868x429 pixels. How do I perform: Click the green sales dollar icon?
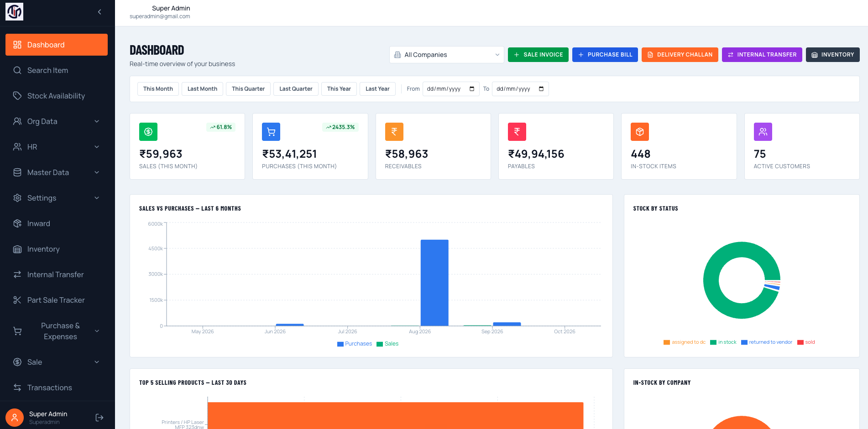[x=148, y=132]
